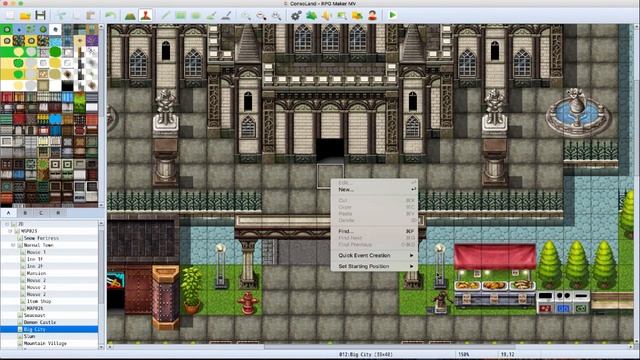The width and height of the screenshot is (640, 360).
Task: Open the Quick Event Creation submenu
Action: tap(373, 256)
